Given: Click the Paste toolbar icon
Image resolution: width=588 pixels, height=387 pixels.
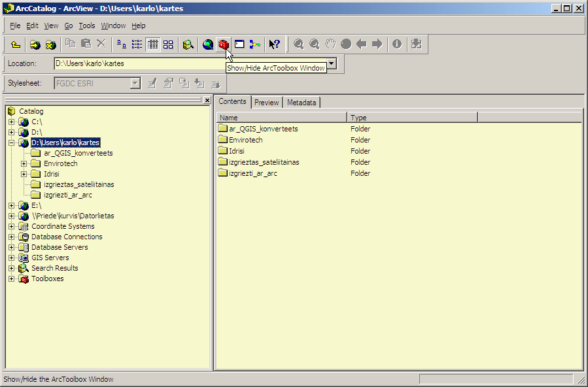Looking at the screenshot, I should pyautogui.click(x=86, y=44).
